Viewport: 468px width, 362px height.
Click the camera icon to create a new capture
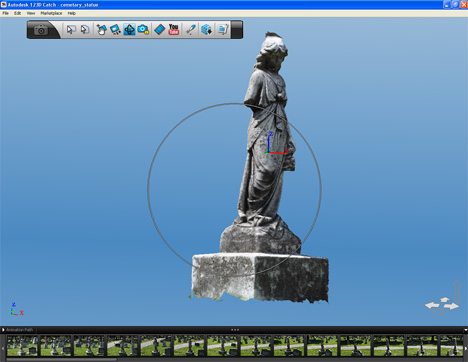click(41, 30)
